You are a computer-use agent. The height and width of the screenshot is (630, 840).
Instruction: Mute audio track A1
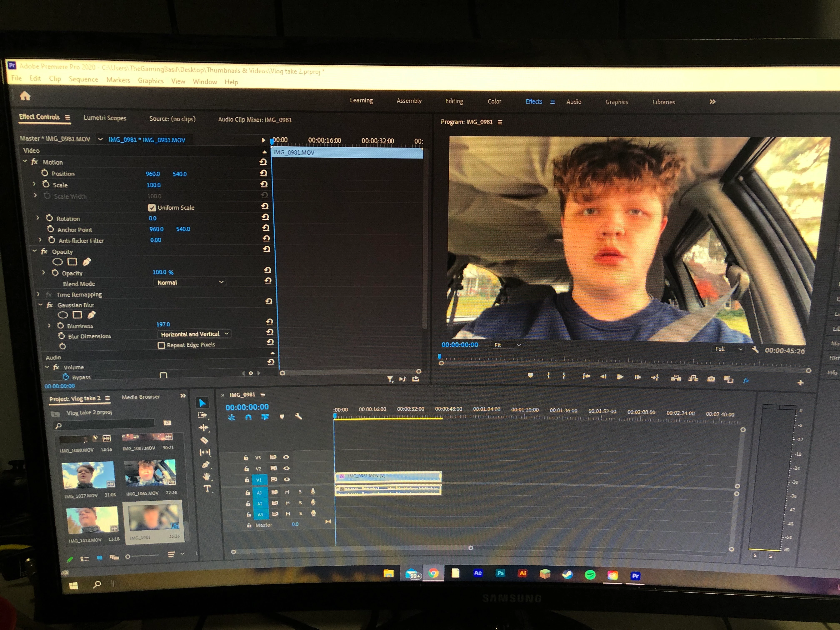click(x=287, y=492)
